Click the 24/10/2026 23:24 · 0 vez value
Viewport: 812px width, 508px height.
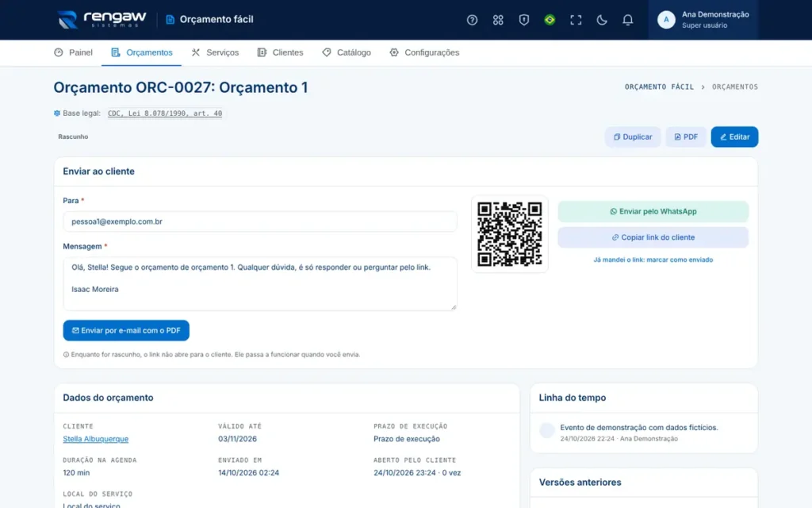coord(417,473)
